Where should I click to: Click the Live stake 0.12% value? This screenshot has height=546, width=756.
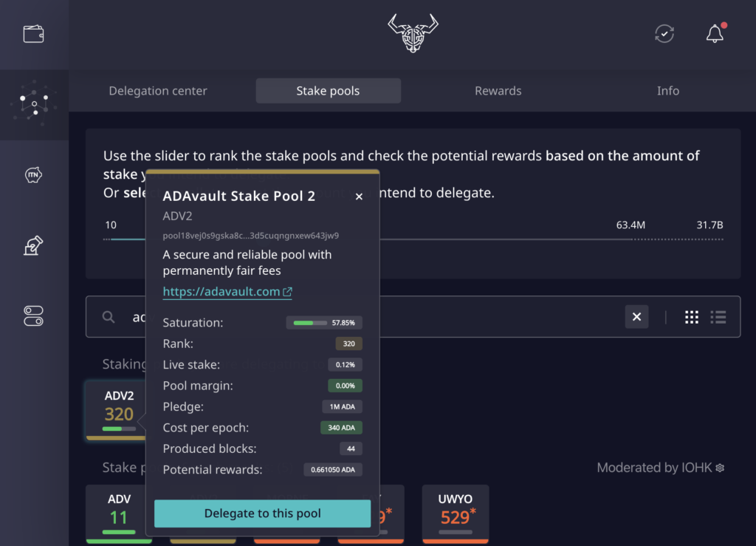(x=346, y=365)
